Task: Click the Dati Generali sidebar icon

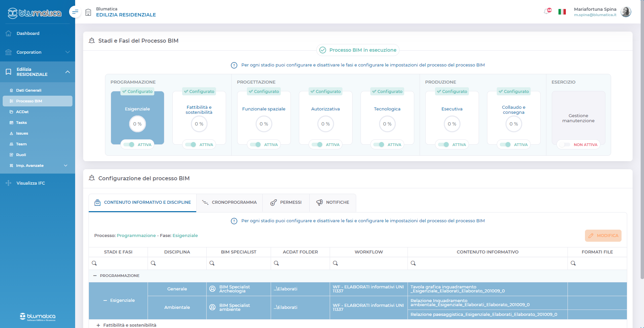Action: pos(11,90)
